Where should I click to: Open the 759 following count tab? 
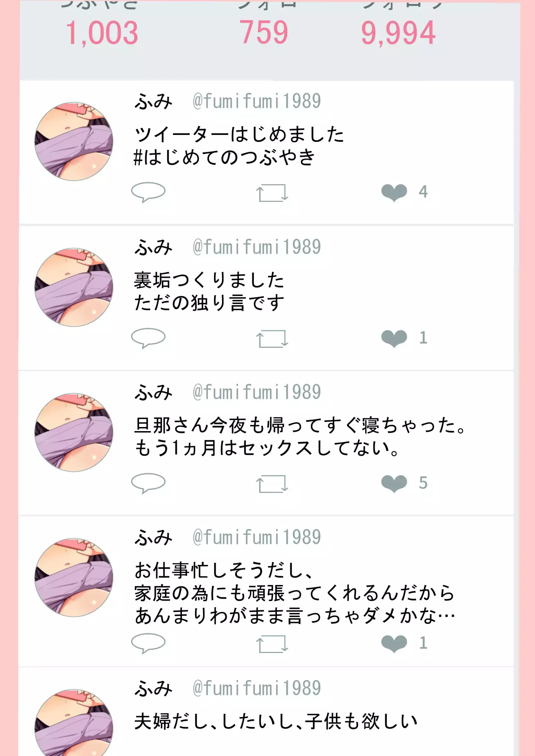coord(263,32)
